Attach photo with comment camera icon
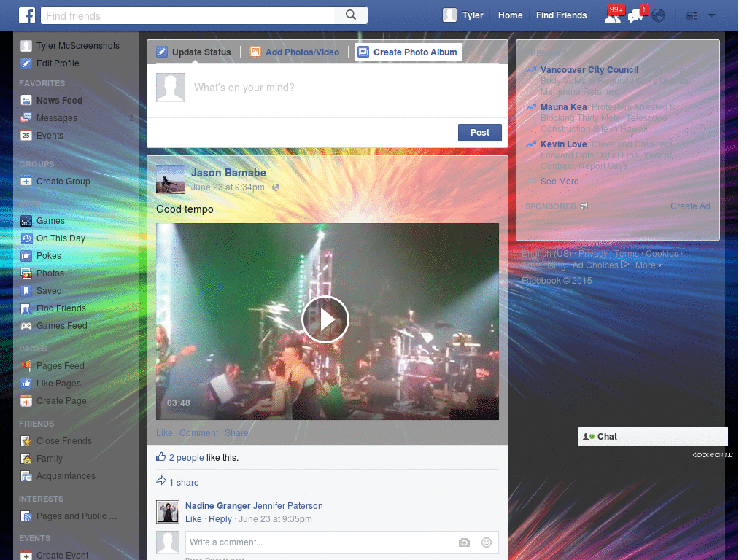 point(464,542)
